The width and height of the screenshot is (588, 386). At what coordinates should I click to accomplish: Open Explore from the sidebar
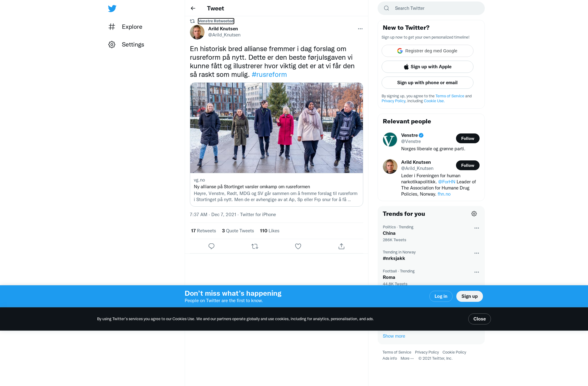[125, 27]
